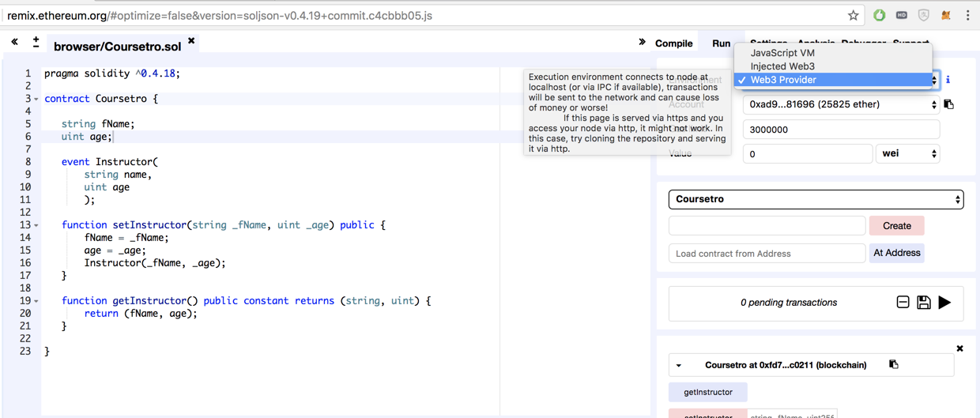Image resolution: width=980 pixels, height=418 pixels.
Task: Copy the deployed Coursetro contract address
Action: click(894, 365)
